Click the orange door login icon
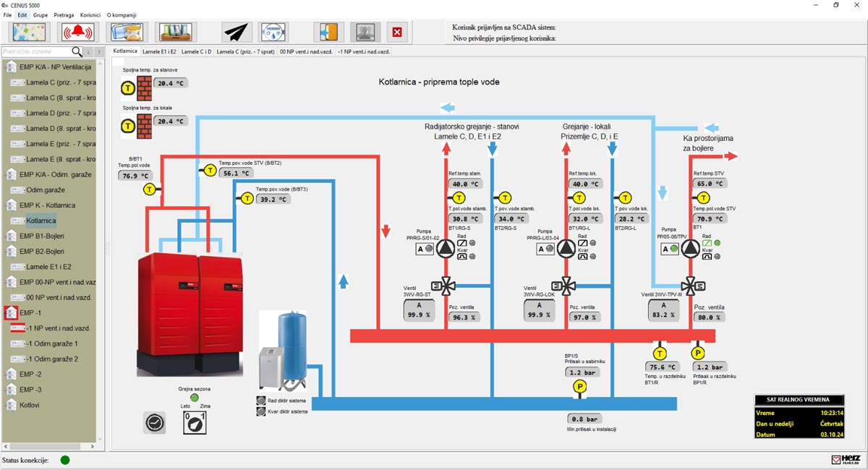 pyautogui.click(x=329, y=32)
